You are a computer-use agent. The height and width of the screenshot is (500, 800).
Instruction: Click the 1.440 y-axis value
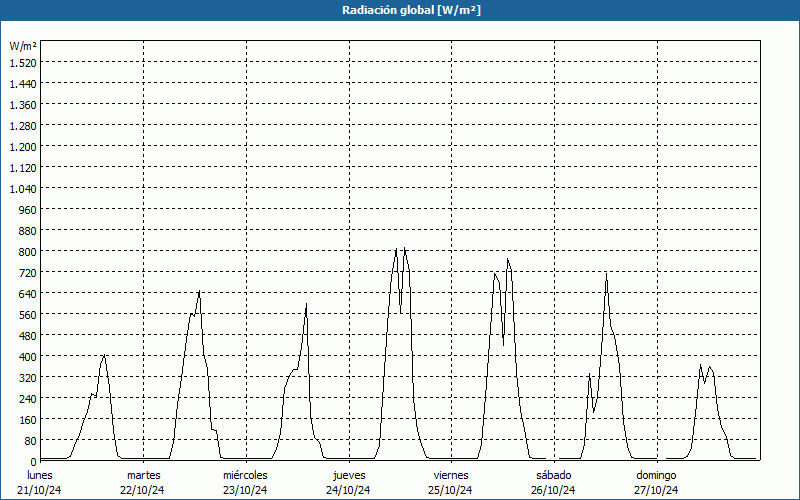coord(23,83)
